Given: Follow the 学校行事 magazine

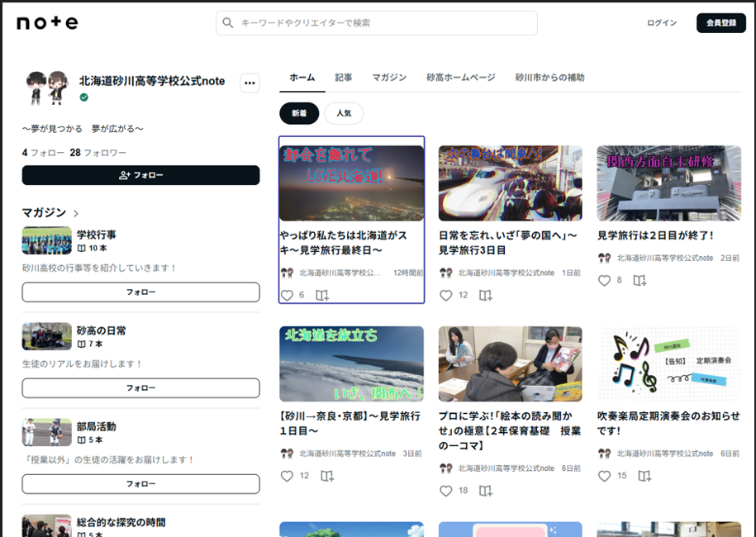Looking at the screenshot, I should coord(140,292).
